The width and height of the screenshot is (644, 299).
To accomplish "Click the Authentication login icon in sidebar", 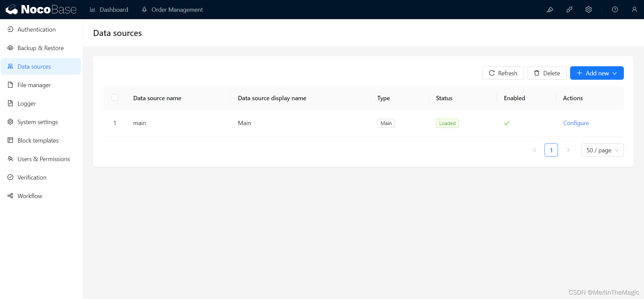I will tap(10, 29).
